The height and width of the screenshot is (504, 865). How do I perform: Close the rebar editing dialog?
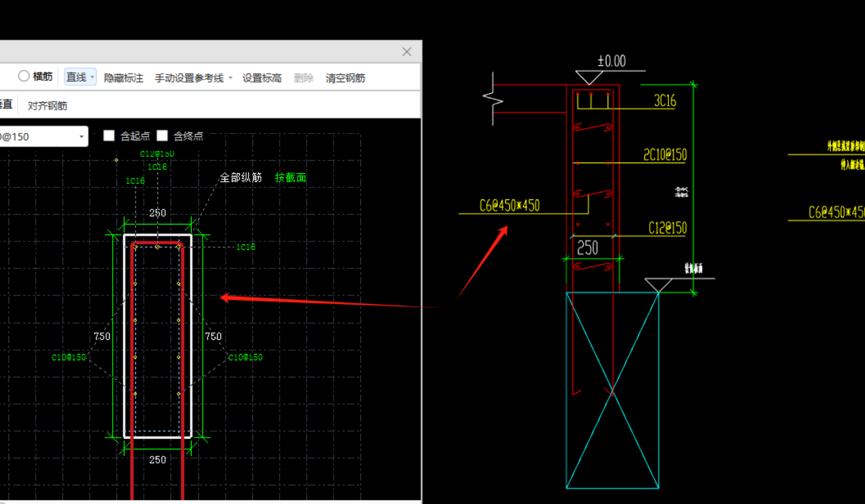pos(407,52)
